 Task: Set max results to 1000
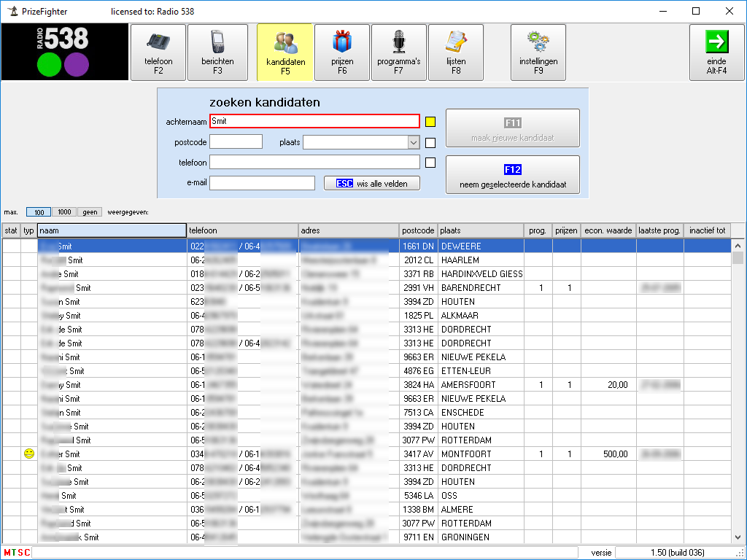pyautogui.click(x=64, y=212)
